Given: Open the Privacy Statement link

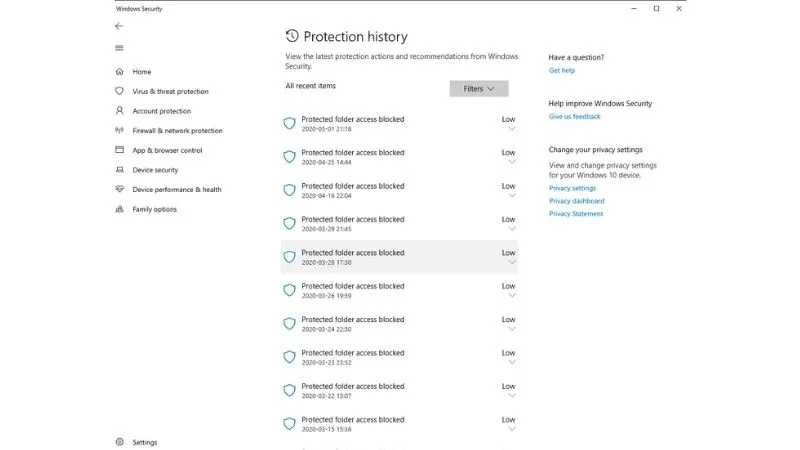Looking at the screenshot, I should 576,214.
